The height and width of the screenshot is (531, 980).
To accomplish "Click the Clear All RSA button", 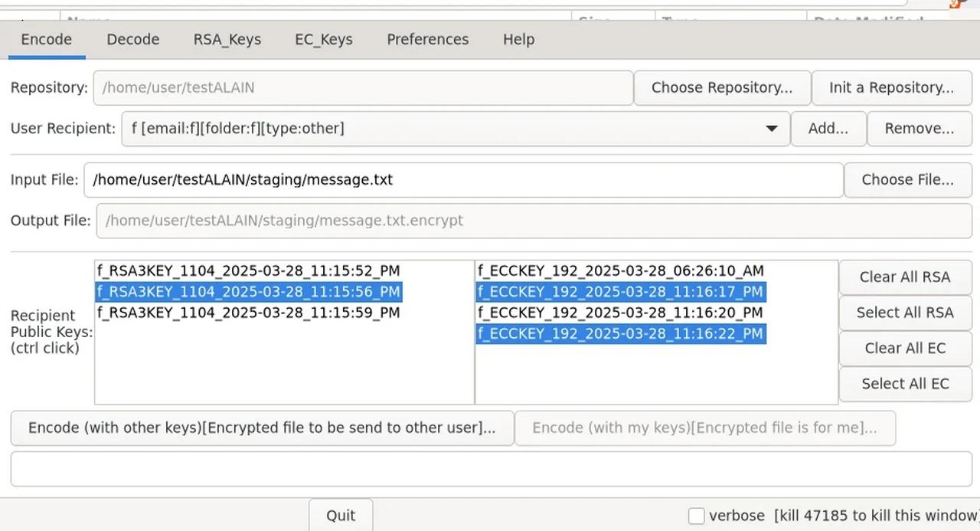I will 905,277.
